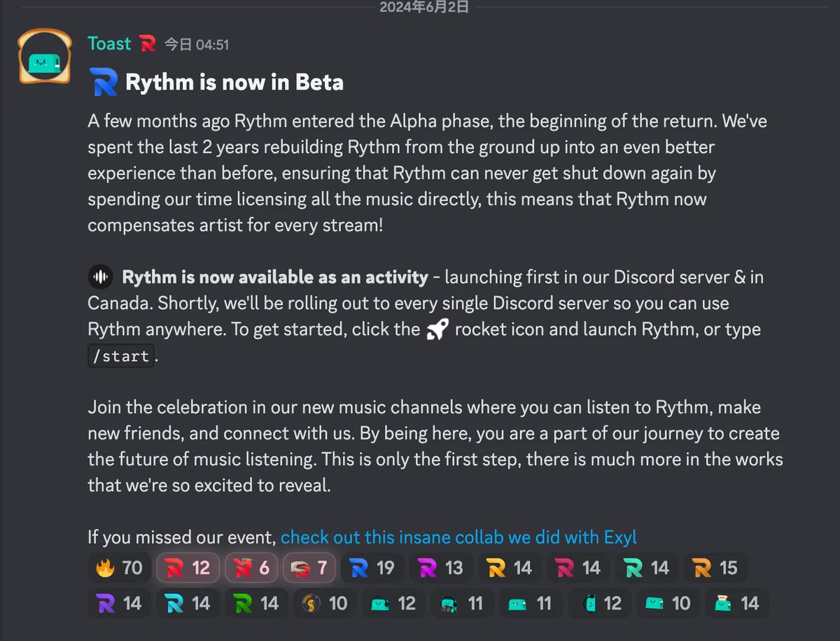Toggle the orange Rythm reaction showing 15
The width and height of the screenshot is (840, 641).
715,568
